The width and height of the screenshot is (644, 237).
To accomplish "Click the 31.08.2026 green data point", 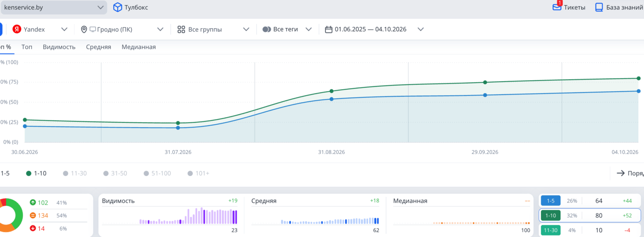I will [x=332, y=91].
